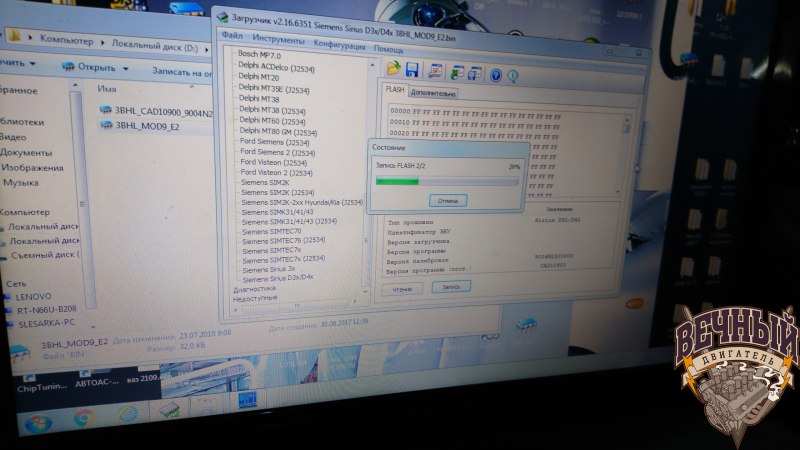Image resolution: width=800 pixels, height=450 pixels.
Task: Select the FLASH tab
Action: (x=396, y=90)
